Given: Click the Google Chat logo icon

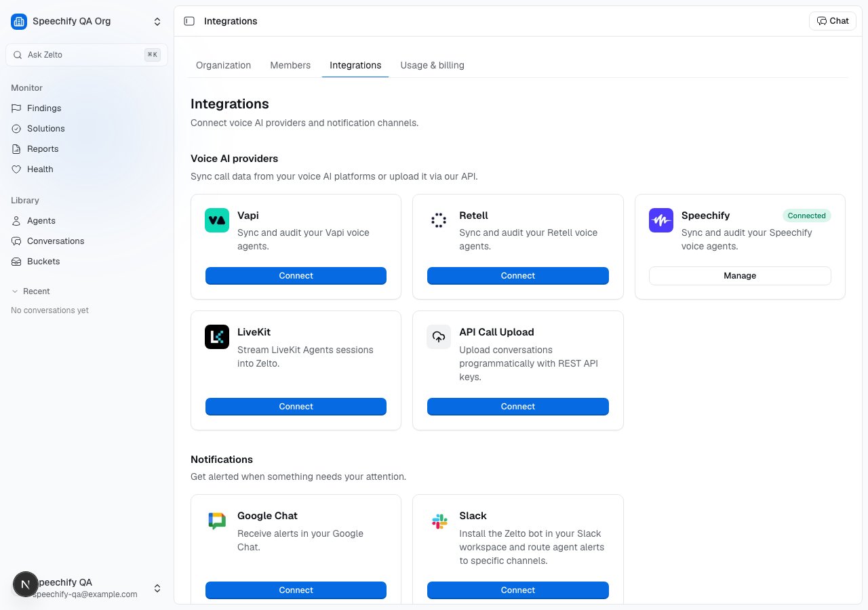Looking at the screenshot, I should click(217, 521).
